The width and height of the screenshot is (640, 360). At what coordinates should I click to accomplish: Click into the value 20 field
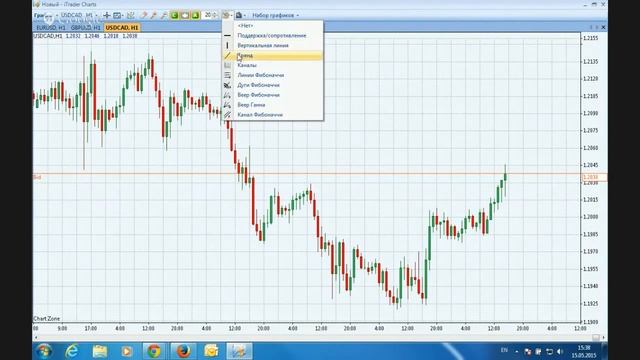click(x=208, y=16)
